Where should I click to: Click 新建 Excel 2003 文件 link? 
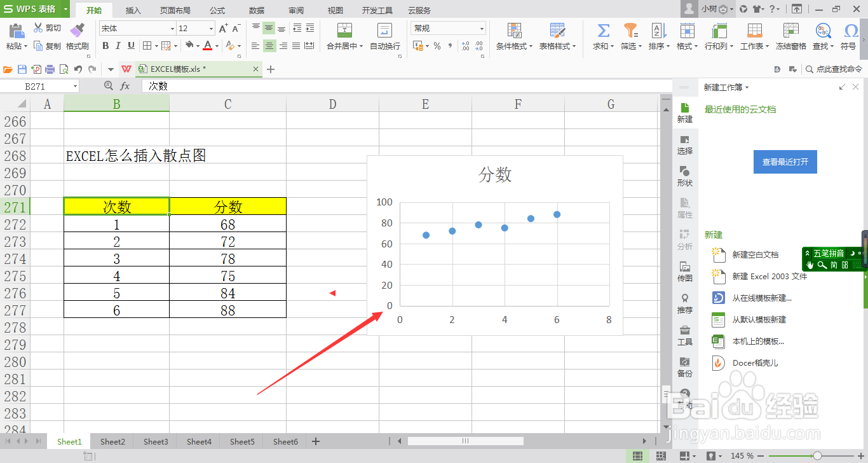click(770, 276)
